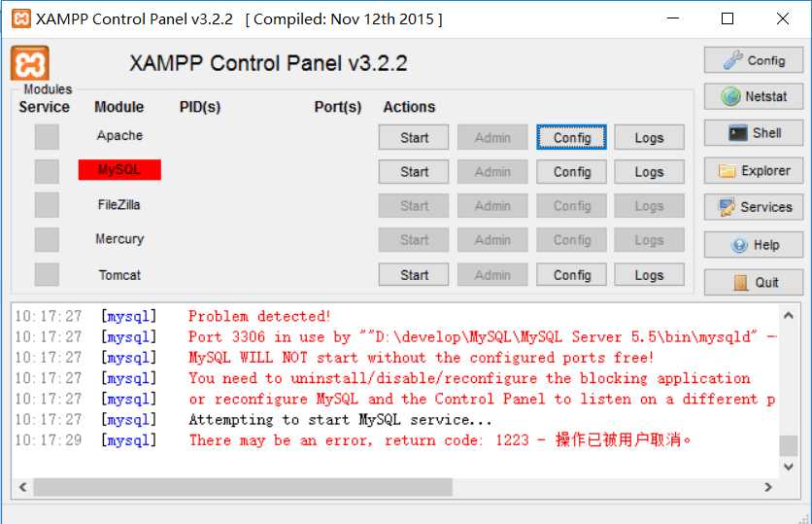
Task: Click the red MySQL module label
Action: pos(119,169)
